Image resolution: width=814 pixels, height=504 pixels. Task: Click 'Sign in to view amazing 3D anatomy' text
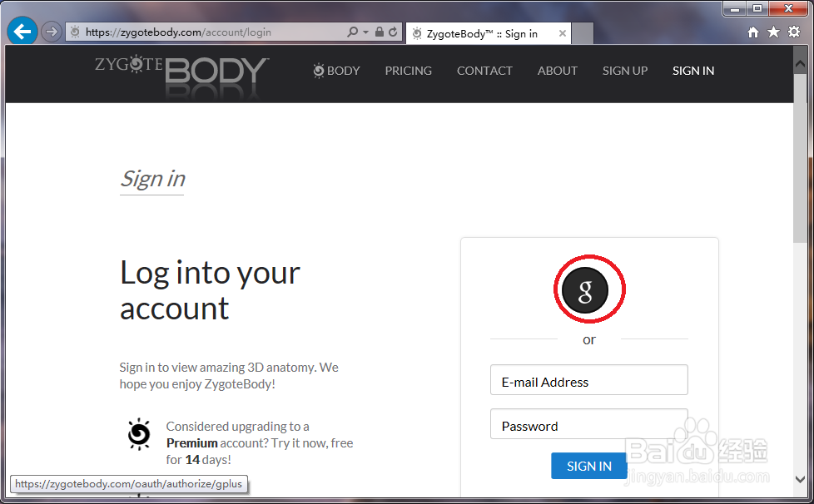point(217,368)
